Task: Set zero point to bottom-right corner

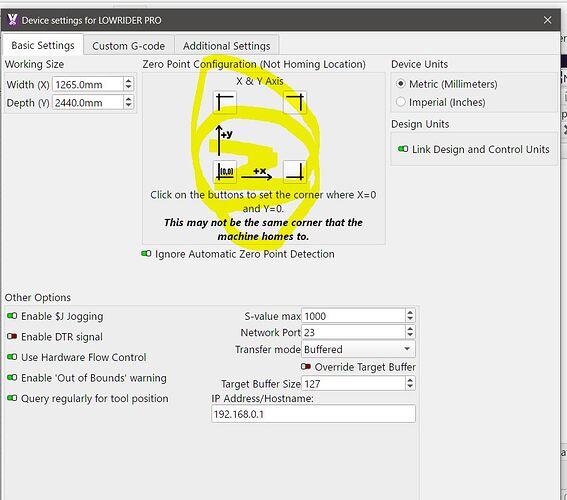Action: (295, 171)
